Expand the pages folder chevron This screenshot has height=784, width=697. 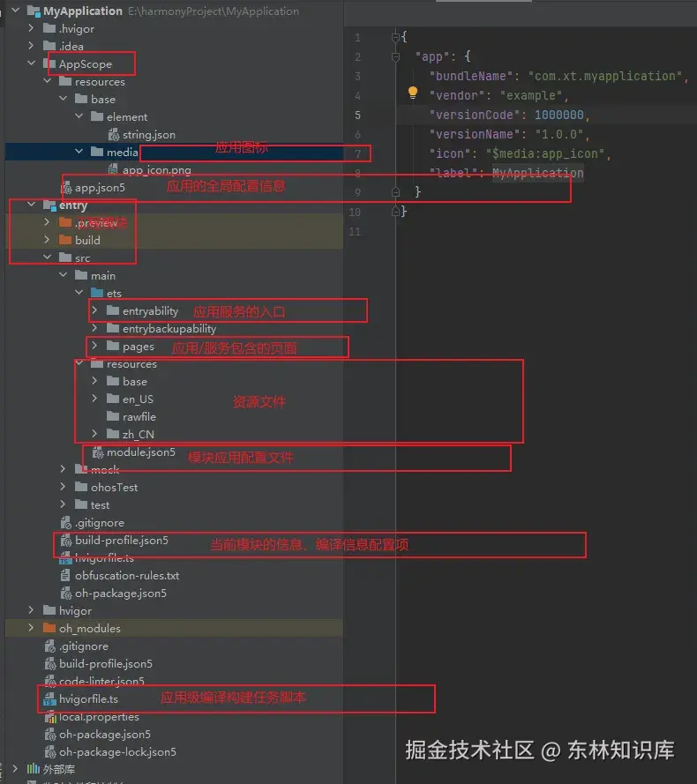pos(95,346)
